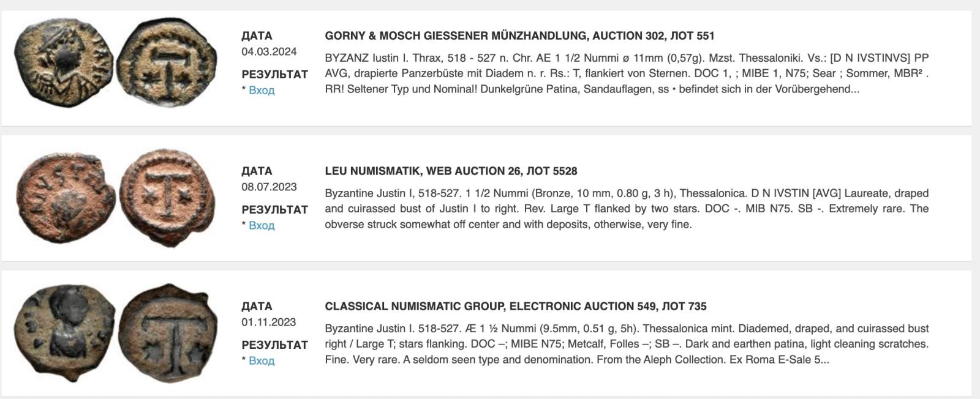Open the Classical Numismatic Group Auction 549 title
The image size is (980, 399).
[516, 306]
